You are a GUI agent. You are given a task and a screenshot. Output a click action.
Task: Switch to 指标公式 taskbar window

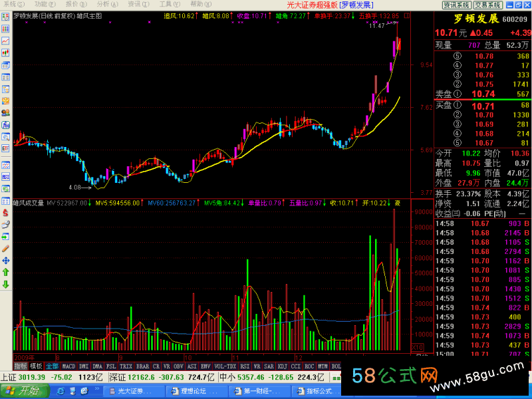(x=317, y=391)
